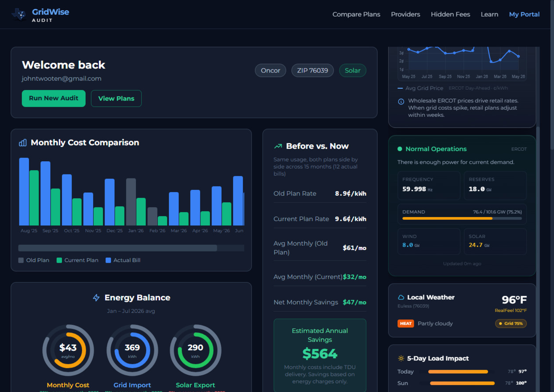Click the Avg Grid Price legend label
The height and width of the screenshot is (392, 554).
click(x=424, y=88)
